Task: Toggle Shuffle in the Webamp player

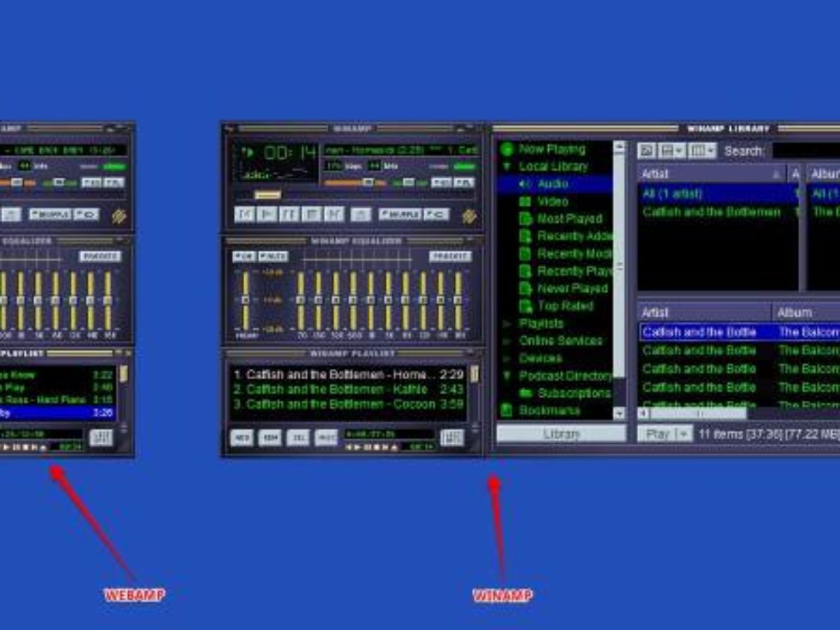Action: pyautogui.click(x=49, y=214)
